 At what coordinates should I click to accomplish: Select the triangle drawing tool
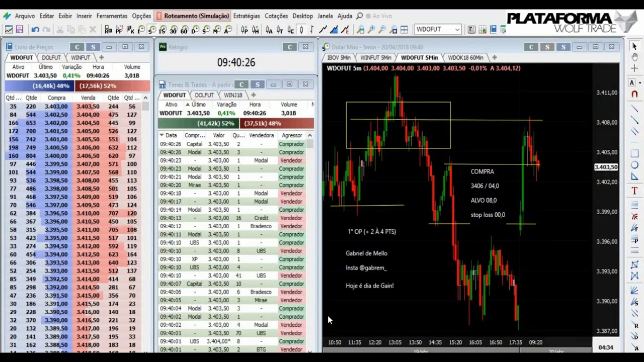click(x=634, y=176)
